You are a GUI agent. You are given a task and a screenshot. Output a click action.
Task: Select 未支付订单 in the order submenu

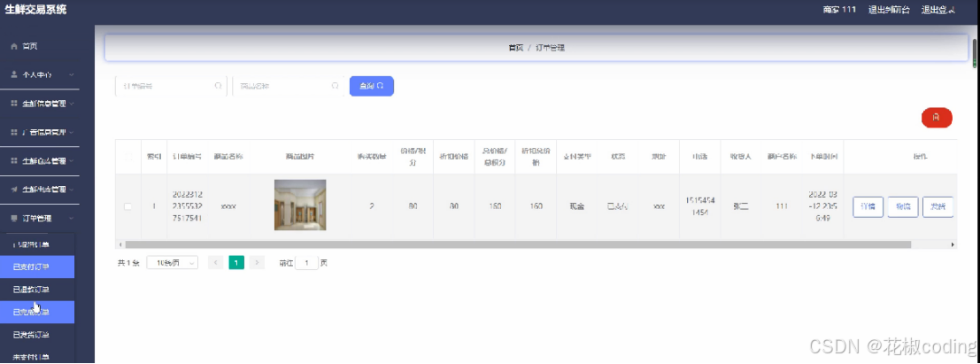37,355
